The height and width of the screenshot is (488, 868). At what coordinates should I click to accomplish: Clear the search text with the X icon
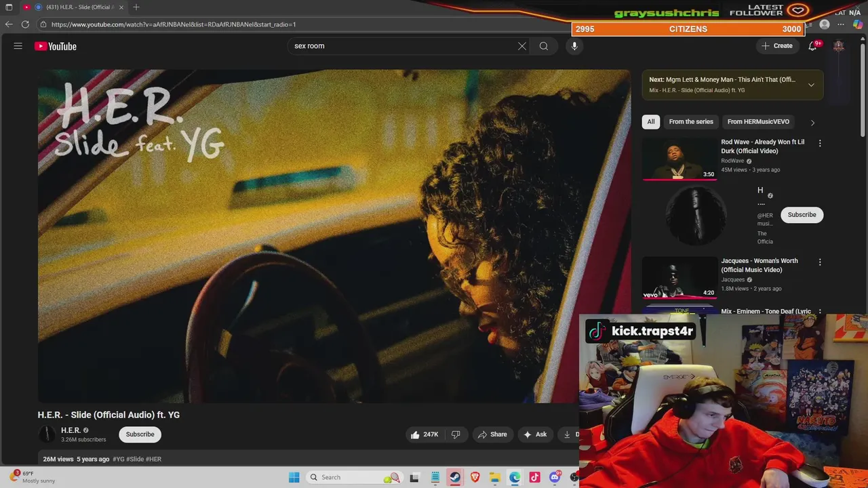pos(522,46)
